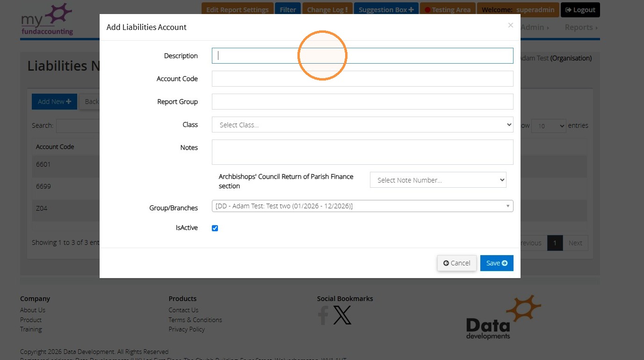Click Edit Report Settings button
Screen dimensions: 644x360
[237, 9]
